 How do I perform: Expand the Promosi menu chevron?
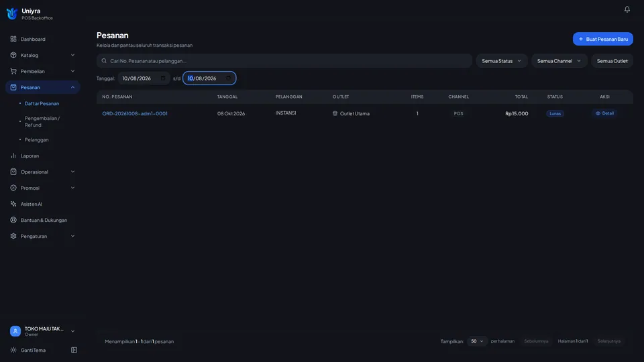pos(72,188)
